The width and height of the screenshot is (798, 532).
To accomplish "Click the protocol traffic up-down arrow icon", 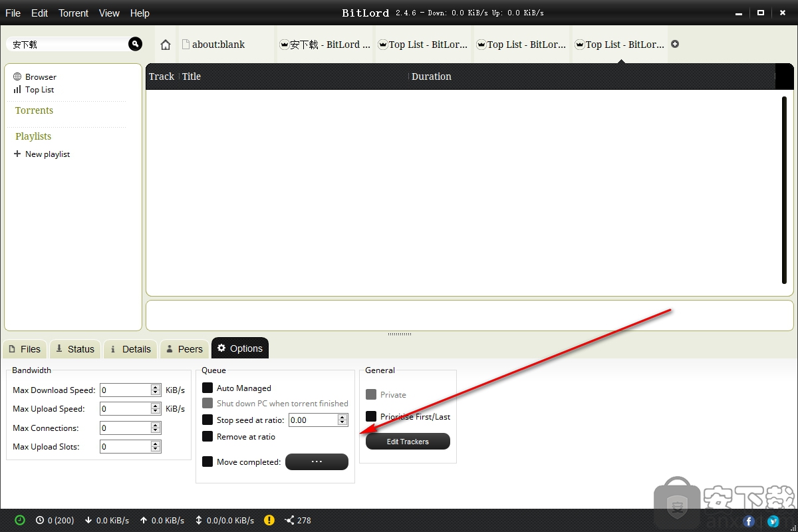I will (199, 520).
